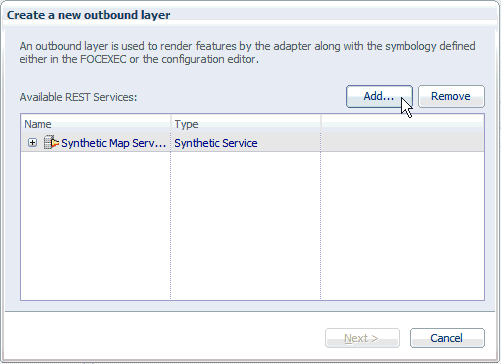Cancel the new outbound layer dialog

[x=447, y=338]
